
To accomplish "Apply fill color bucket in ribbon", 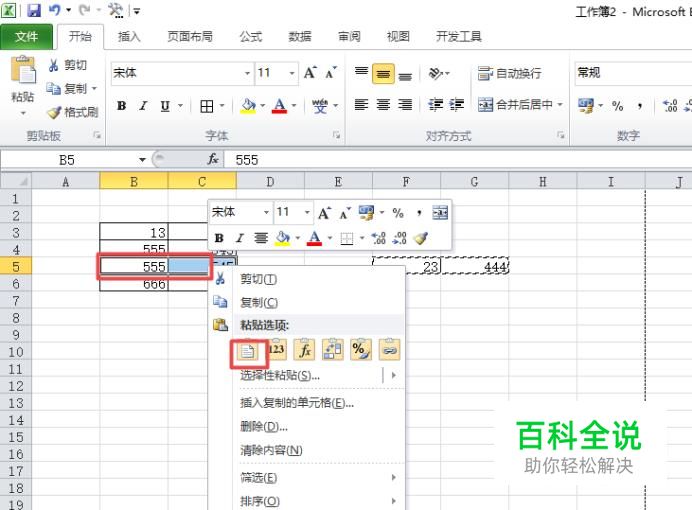I will (x=248, y=106).
